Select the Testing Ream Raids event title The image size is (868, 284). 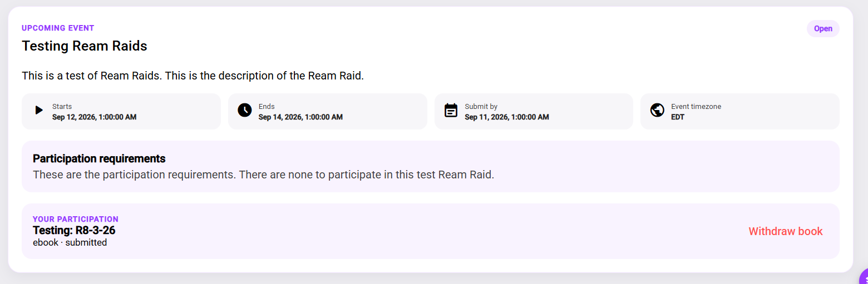pos(85,46)
